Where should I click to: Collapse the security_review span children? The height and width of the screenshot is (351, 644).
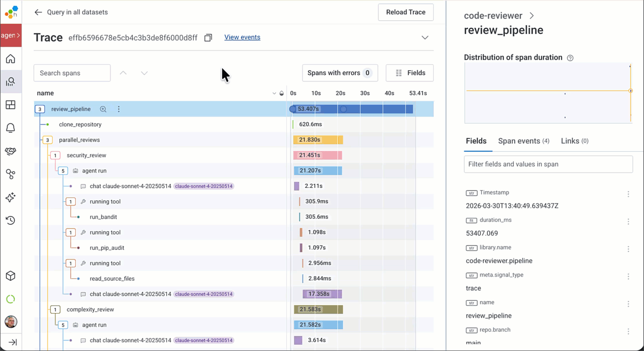tap(55, 155)
